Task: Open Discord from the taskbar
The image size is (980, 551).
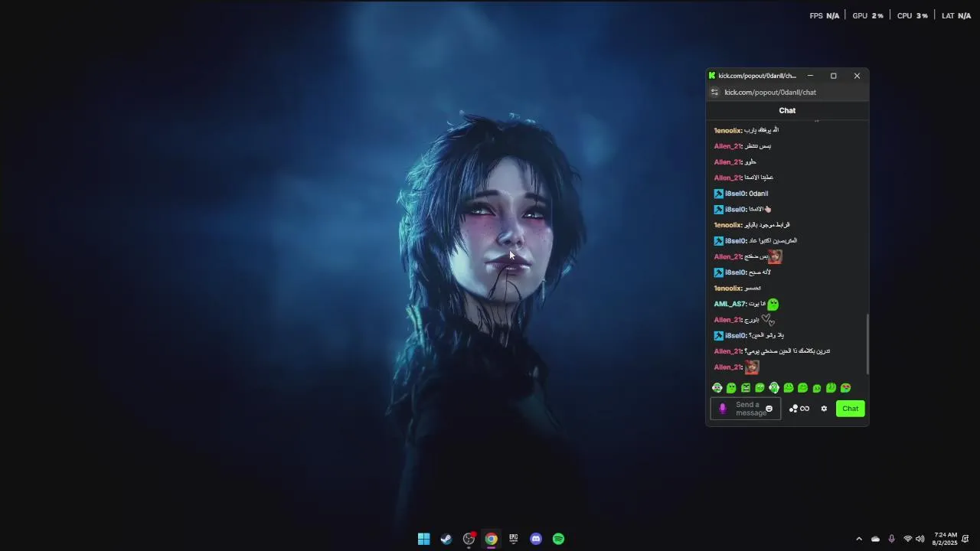Action: click(536, 539)
